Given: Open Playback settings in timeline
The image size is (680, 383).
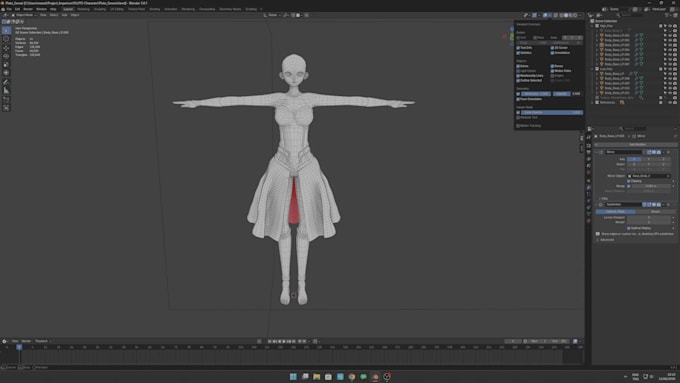Looking at the screenshot, I should (42, 341).
